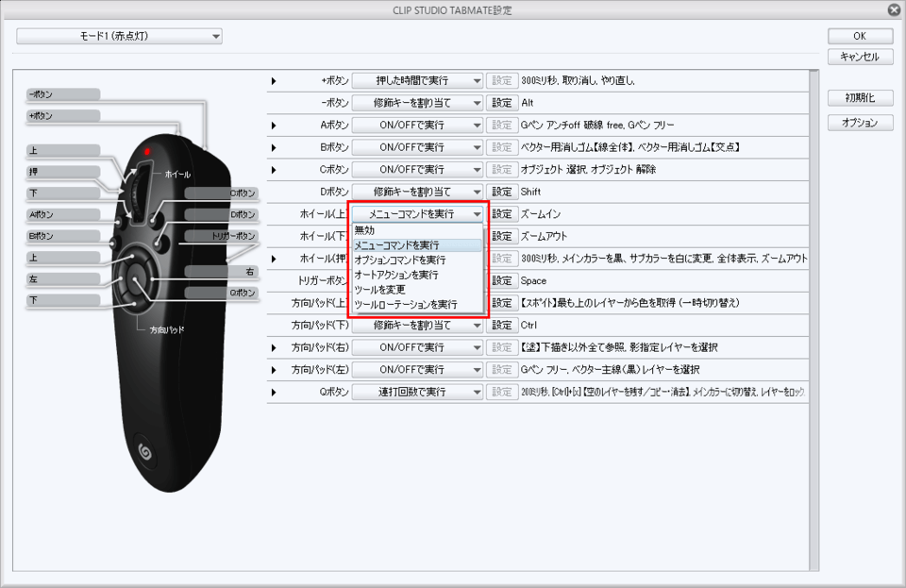
Task: Click 設定 button for ホイール(下) ズームアウト
Action: 501,236
